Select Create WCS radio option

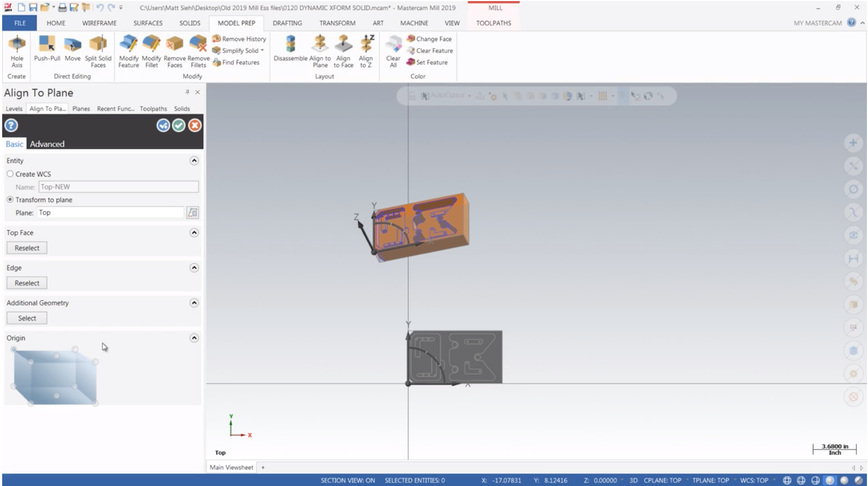tap(10, 174)
